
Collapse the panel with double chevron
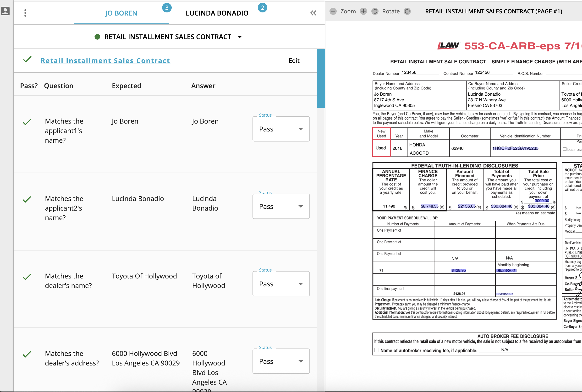313,13
